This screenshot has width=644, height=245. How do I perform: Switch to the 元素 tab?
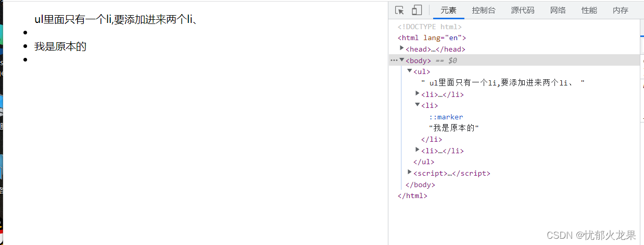pos(448,10)
